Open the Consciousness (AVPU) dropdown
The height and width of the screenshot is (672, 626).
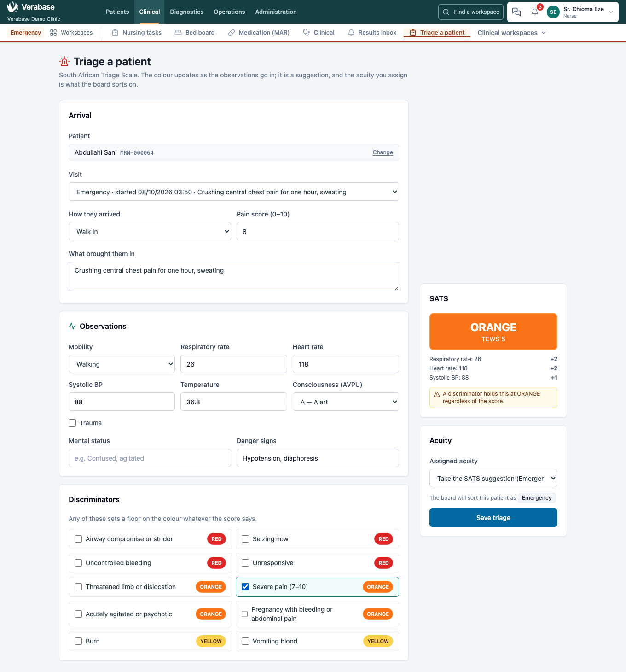(346, 402)
